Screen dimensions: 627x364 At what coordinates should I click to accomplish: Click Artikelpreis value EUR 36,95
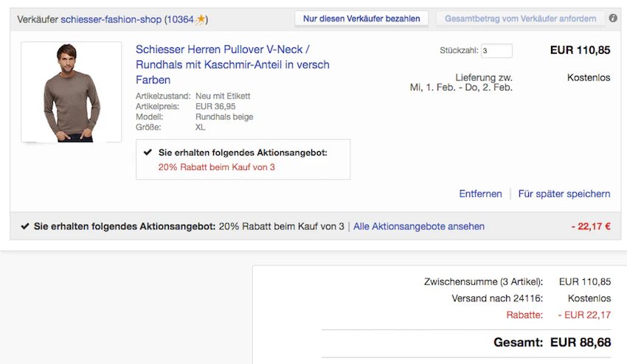(215, 106)
